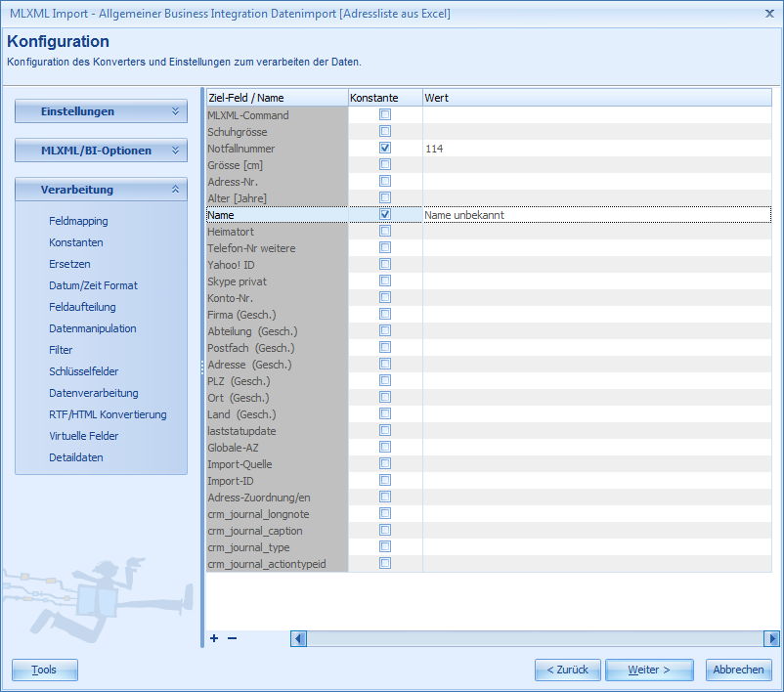Click the Weiter button
The height and width of the screenshot is (692, 784).
pyautogui.click(x=648, y=670)
